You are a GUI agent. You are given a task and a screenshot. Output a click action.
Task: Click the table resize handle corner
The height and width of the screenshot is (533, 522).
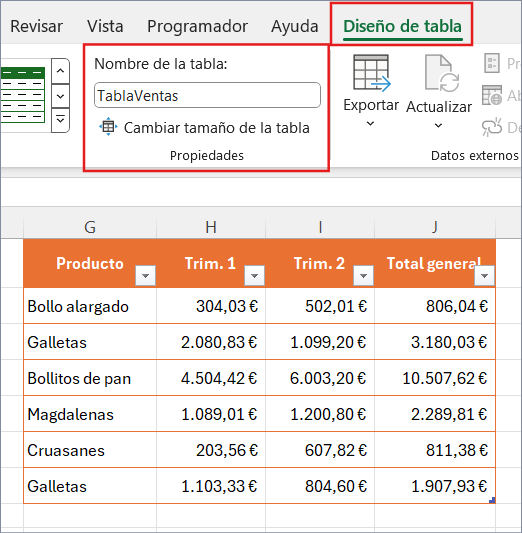[492, 500]
